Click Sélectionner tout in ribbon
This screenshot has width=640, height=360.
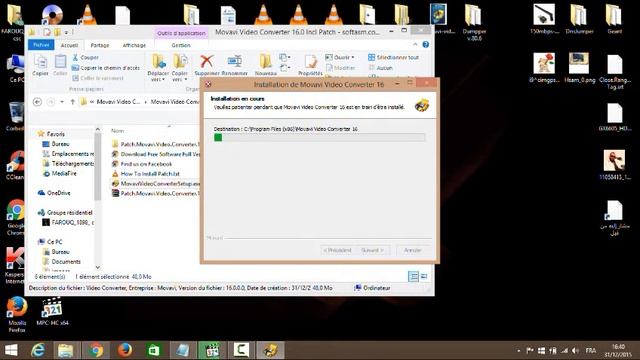click(393, 58)
